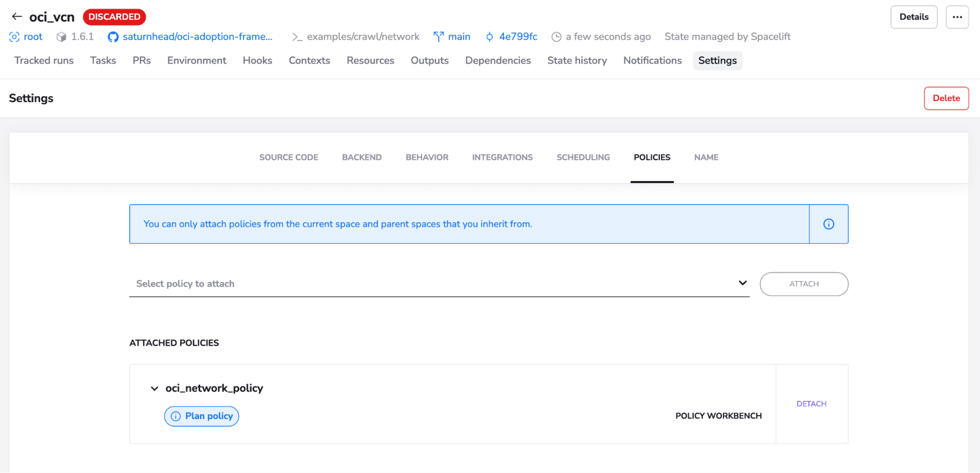The width and height of the screenshot is (980, 473).
Task: Switch to BEHAVIOR settings section
Action: [x=427, y=158]
